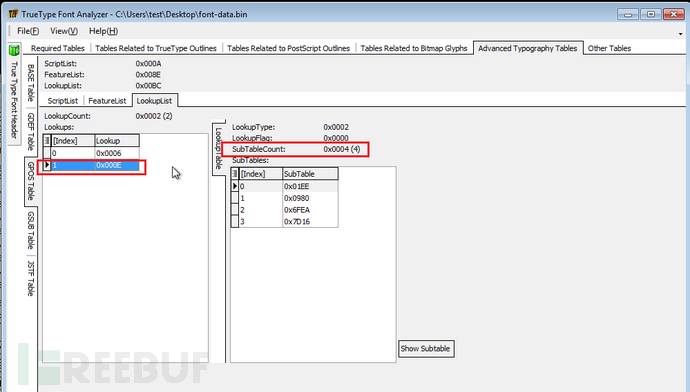Image resolution: width=690 pixels, height=392 pixels.
Task: Open the small dropdown arrow at menu bar right
Action: point(681,33)
